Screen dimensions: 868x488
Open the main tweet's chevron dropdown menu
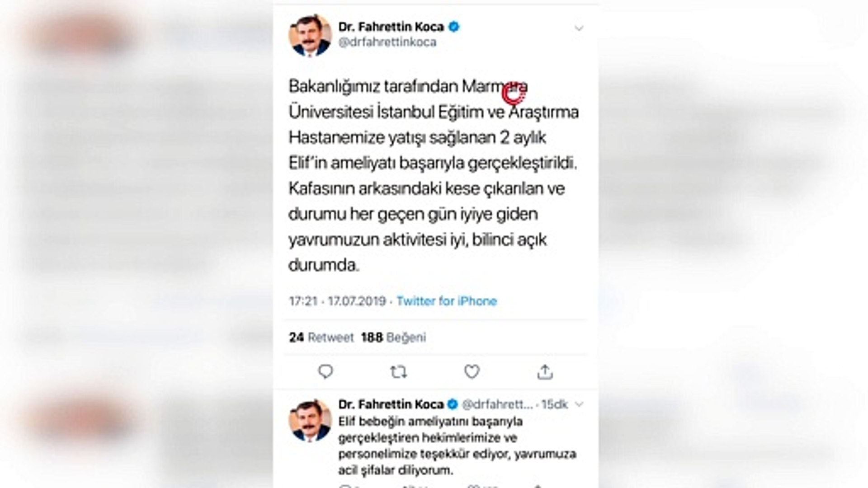579,28
